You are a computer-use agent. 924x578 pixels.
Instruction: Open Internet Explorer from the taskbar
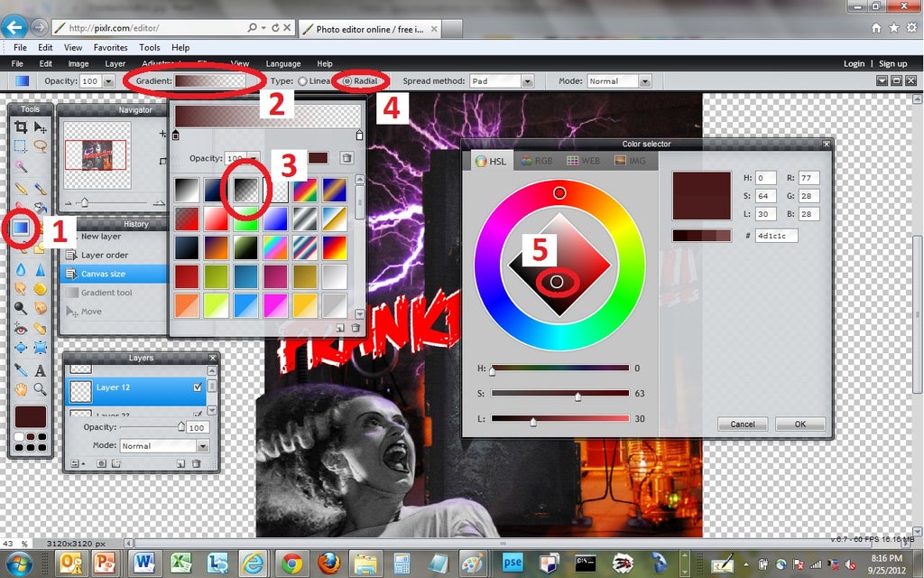coord(253,564)
